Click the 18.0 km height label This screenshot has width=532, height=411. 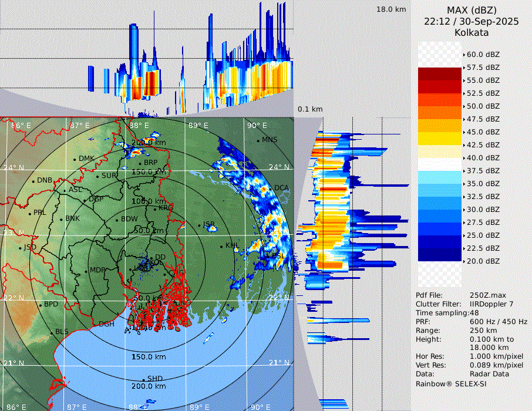pyautogui.click(x=391, y=9)
